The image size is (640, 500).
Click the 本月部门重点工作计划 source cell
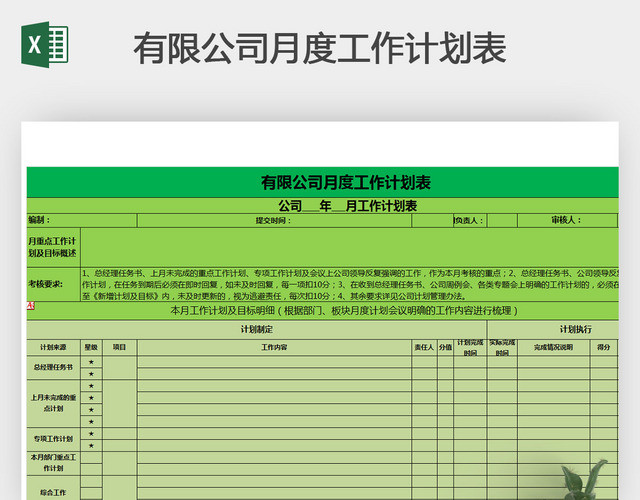pos(53,463)
